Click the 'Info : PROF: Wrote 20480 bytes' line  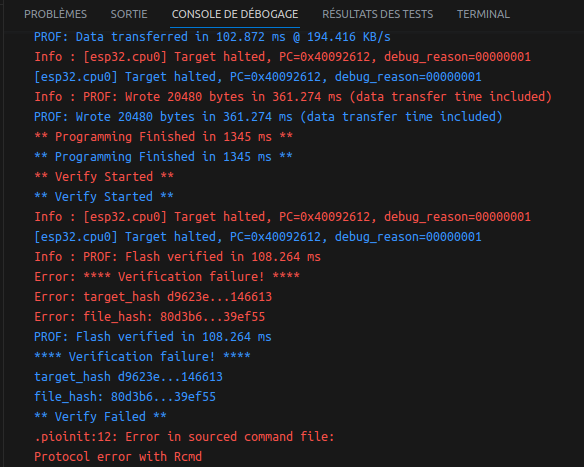(293, 97)
